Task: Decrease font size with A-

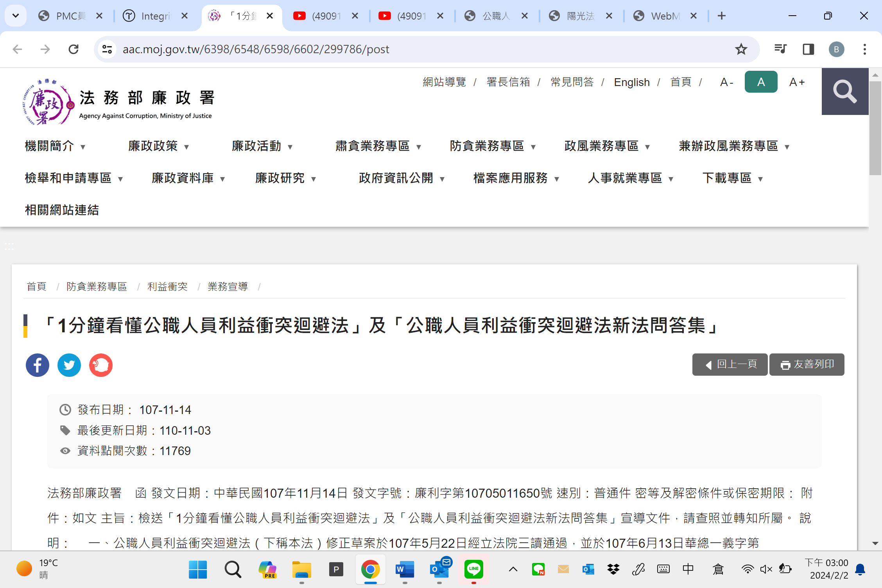Action: point(726,82)
